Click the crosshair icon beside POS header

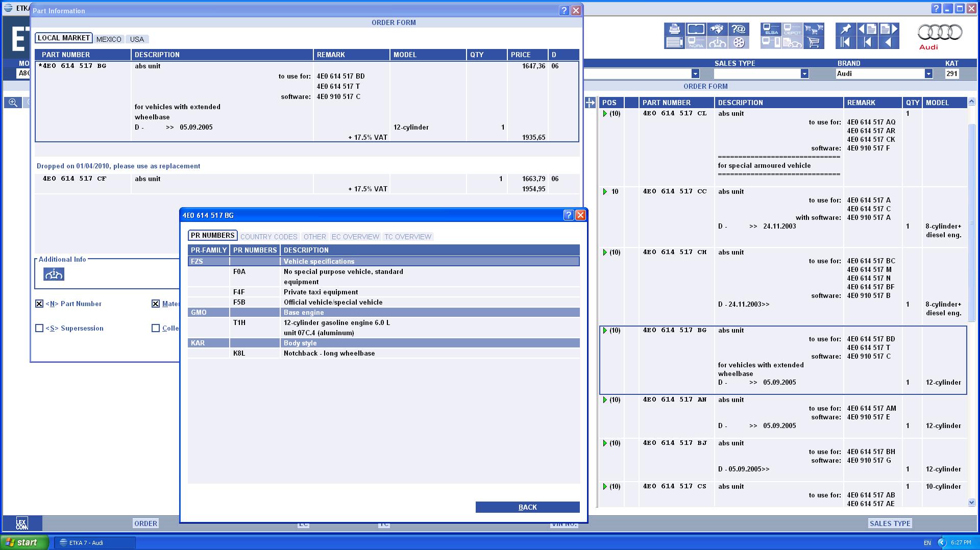point(590,103)
